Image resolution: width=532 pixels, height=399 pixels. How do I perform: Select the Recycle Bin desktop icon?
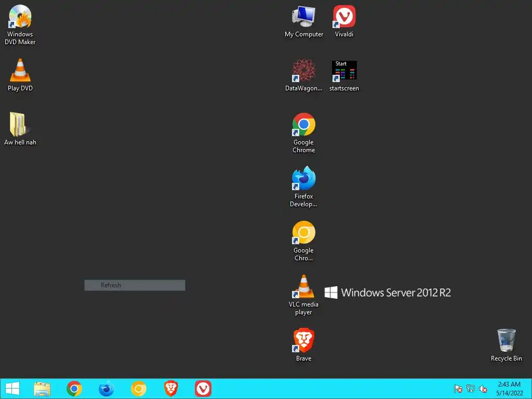tap(506, 345)
